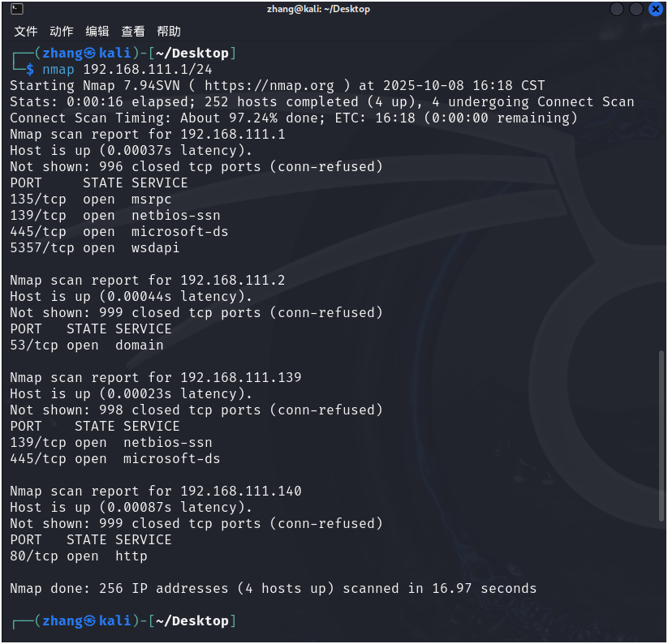This screenshot has width=668, height=644.
Task: Click the 'Starting Nmap 7.94SVN' line
Action: pos(278,85)
